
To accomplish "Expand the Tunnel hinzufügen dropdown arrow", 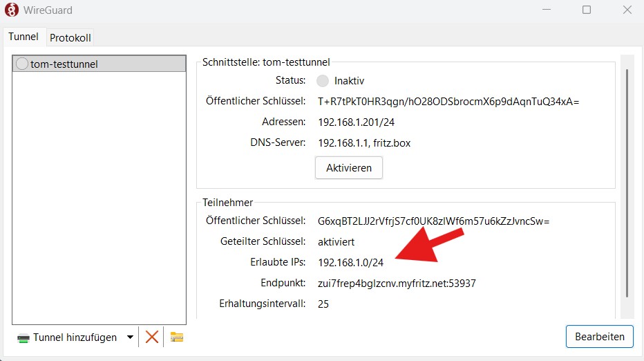I will pyautogui.click(x=130, y=337).
